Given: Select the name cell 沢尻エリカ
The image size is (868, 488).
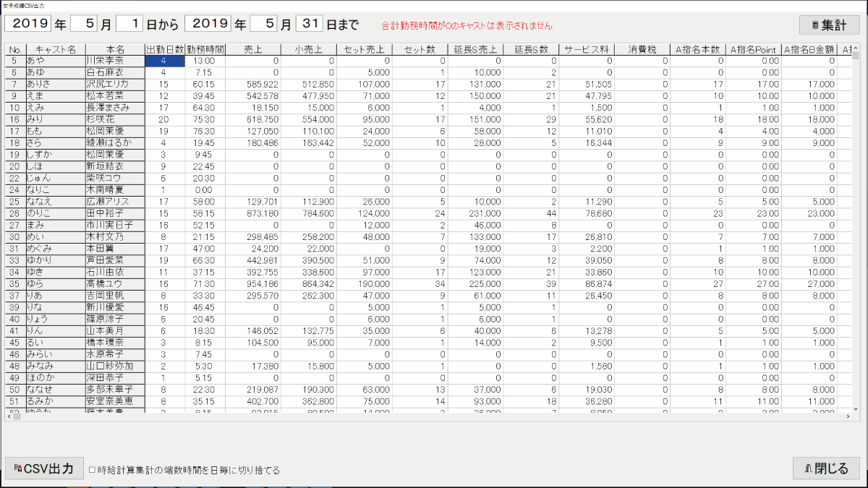Looking at the screenshot, I should pos(115,85).
